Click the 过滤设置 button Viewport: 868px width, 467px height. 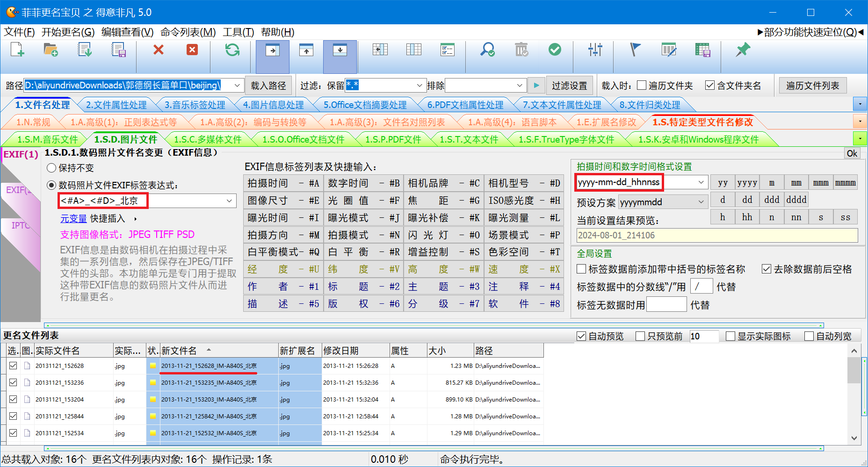tap(569, 86)
